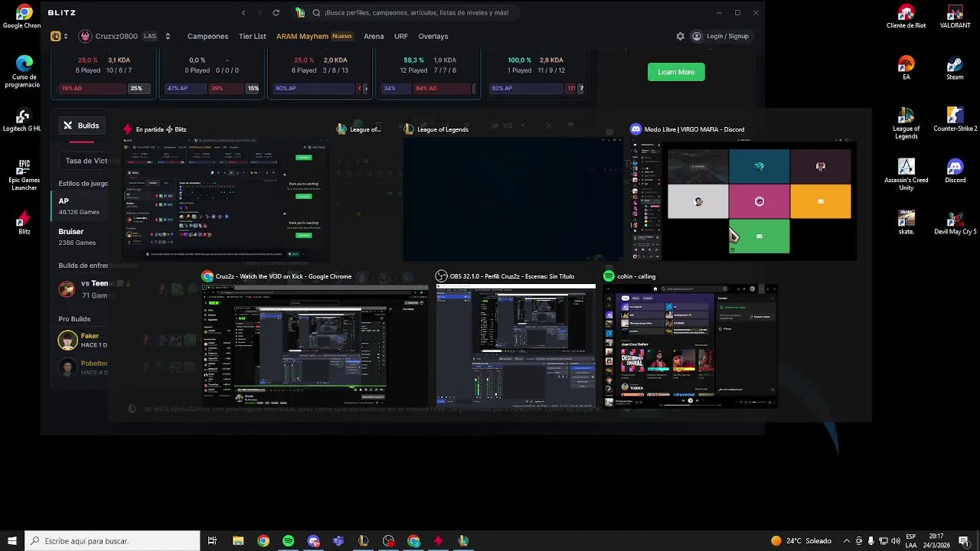Switch to Modo Libre Discord window thumbnail
The width and height of the screenshot is (980, 551).
coord(743,198)
